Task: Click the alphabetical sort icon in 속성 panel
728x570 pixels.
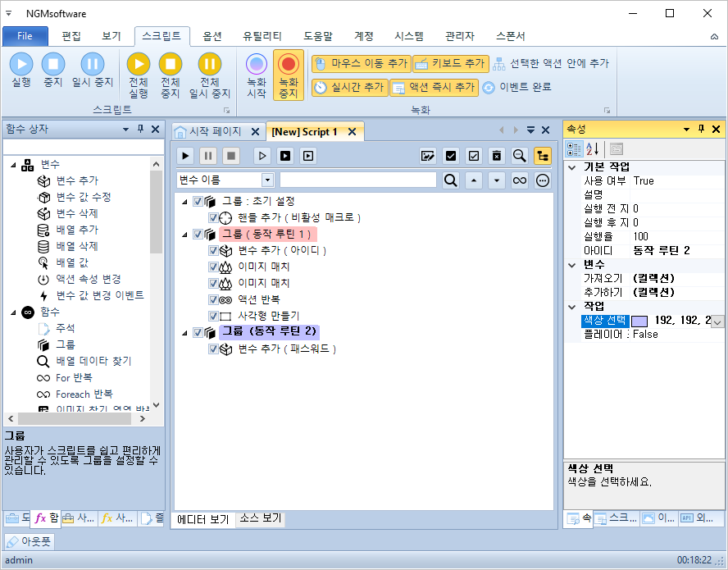Action: tap(592, 149)
